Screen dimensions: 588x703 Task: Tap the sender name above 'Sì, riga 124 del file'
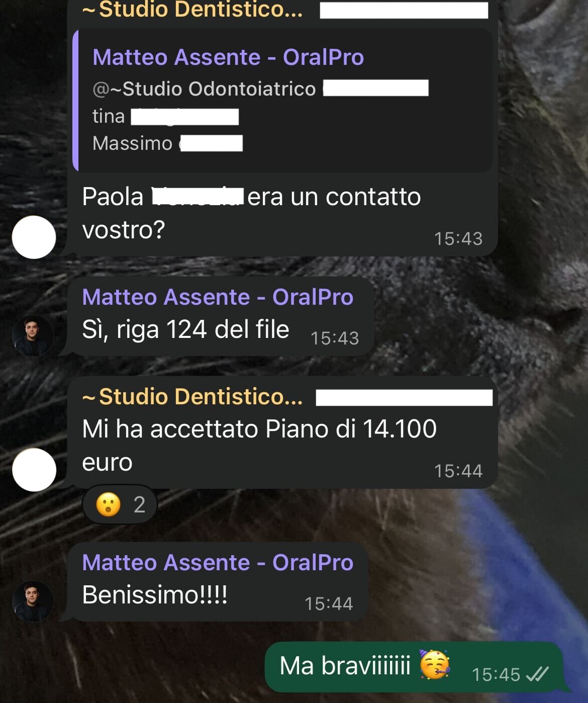[x=218, y=297]
